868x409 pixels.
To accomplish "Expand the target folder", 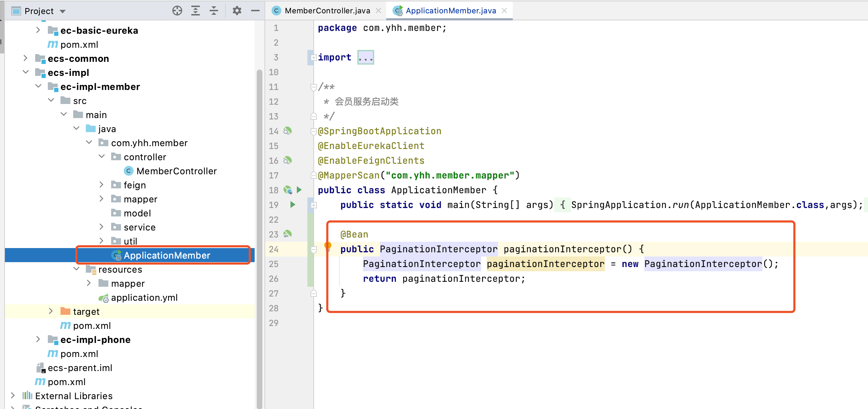I will (51, 311).
